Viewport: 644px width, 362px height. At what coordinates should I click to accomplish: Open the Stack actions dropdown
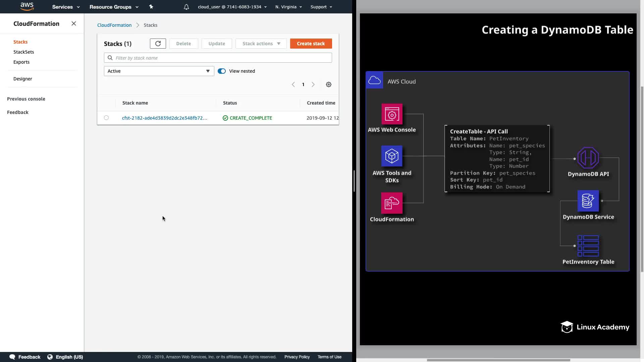click(261, 44)
